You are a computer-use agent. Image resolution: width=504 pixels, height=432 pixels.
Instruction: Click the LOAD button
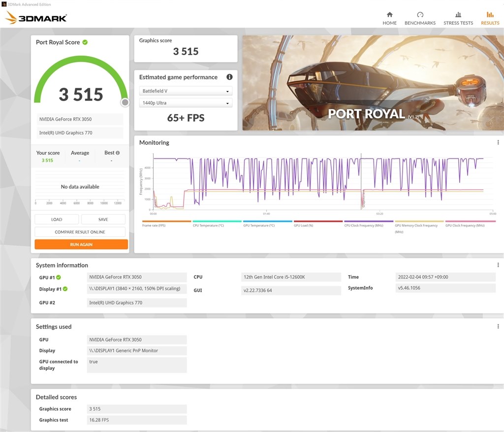tap(57, 219)
